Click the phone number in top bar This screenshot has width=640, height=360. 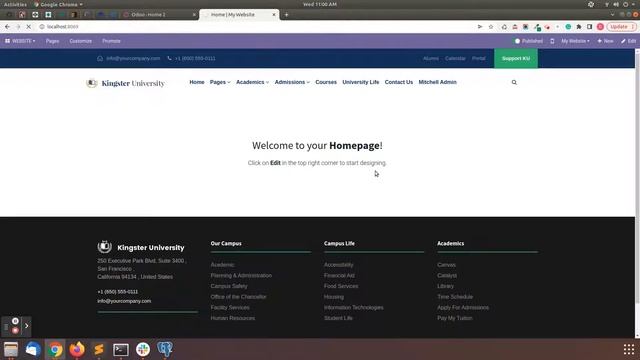point(195,58)
